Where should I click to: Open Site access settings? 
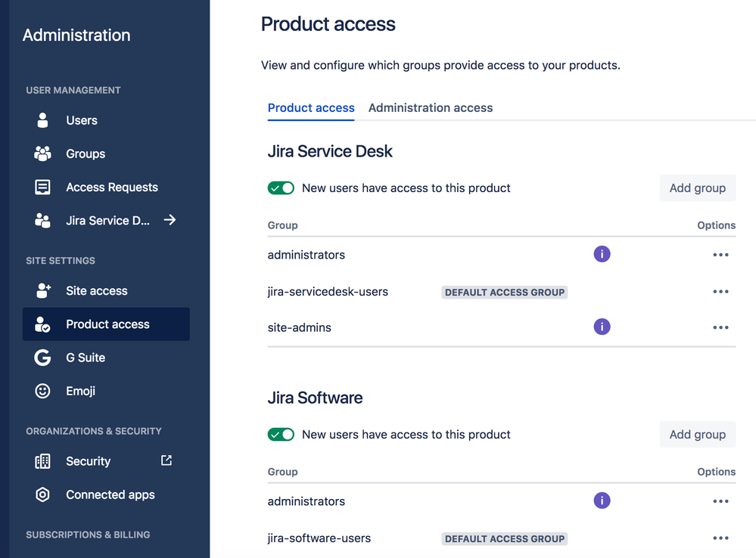point(42,290)
